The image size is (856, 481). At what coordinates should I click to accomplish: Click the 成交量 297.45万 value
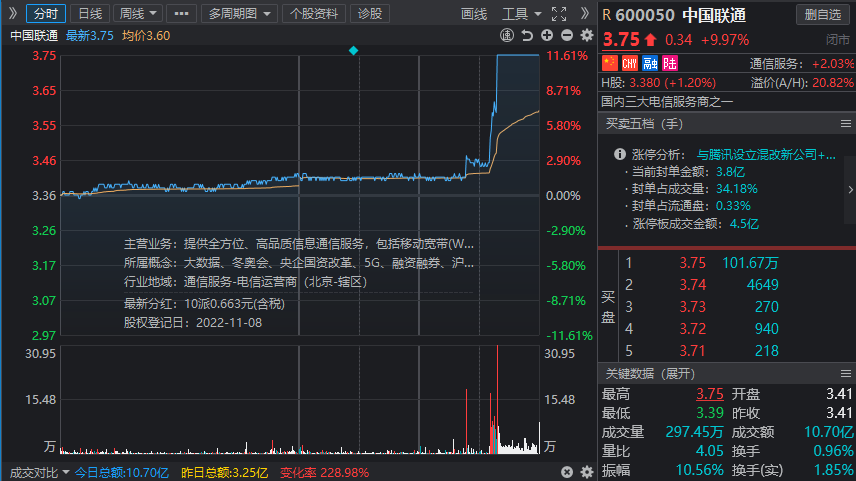point(694,432)
